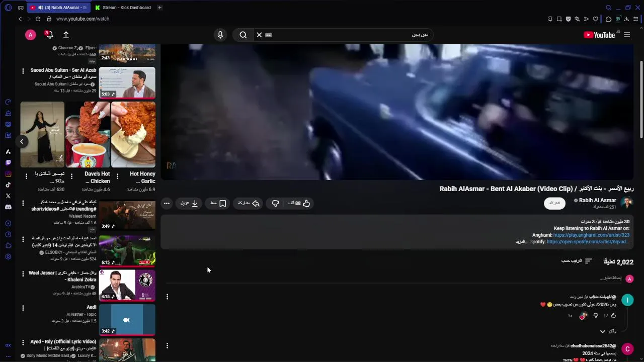Open the Hot Honey Garlic short thumbnail

coord(133,134)
